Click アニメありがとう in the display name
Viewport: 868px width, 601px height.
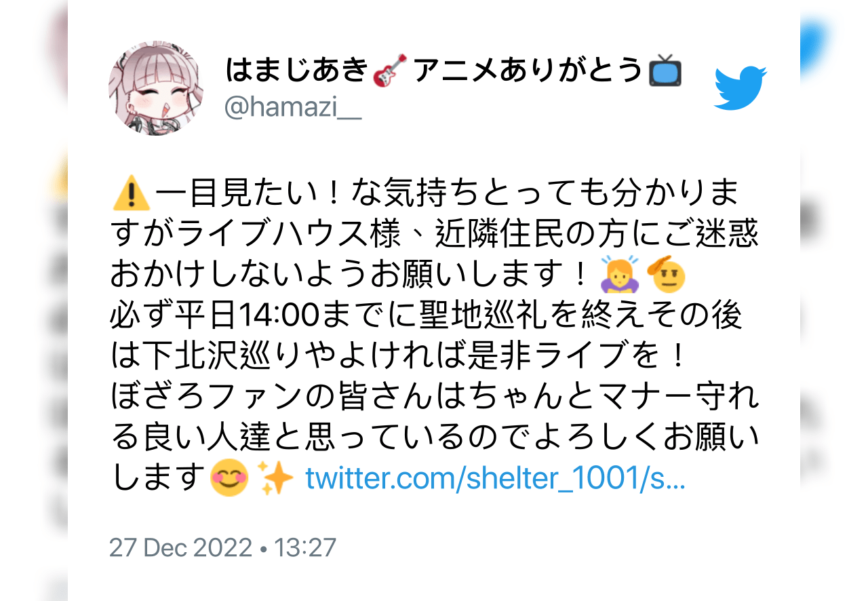[528, 71]
